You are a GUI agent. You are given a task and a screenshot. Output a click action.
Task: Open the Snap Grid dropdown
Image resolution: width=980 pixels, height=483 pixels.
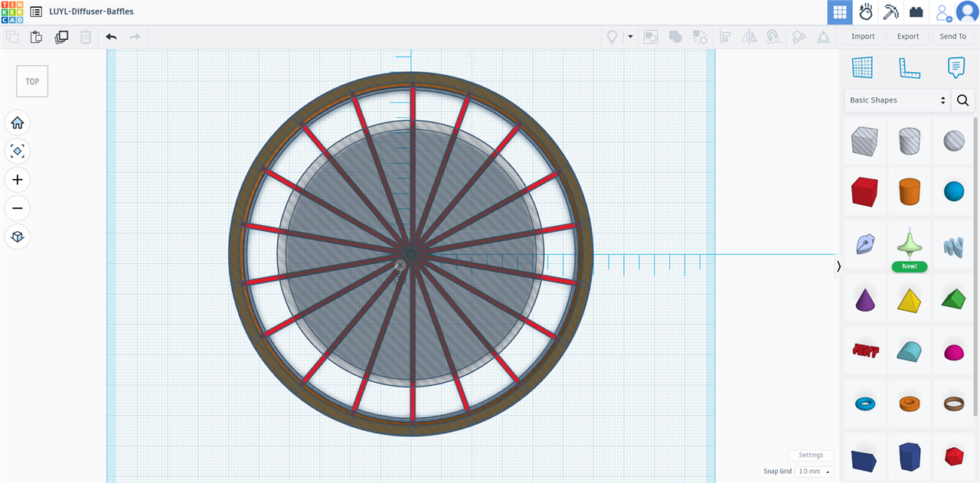click(814, 472)
